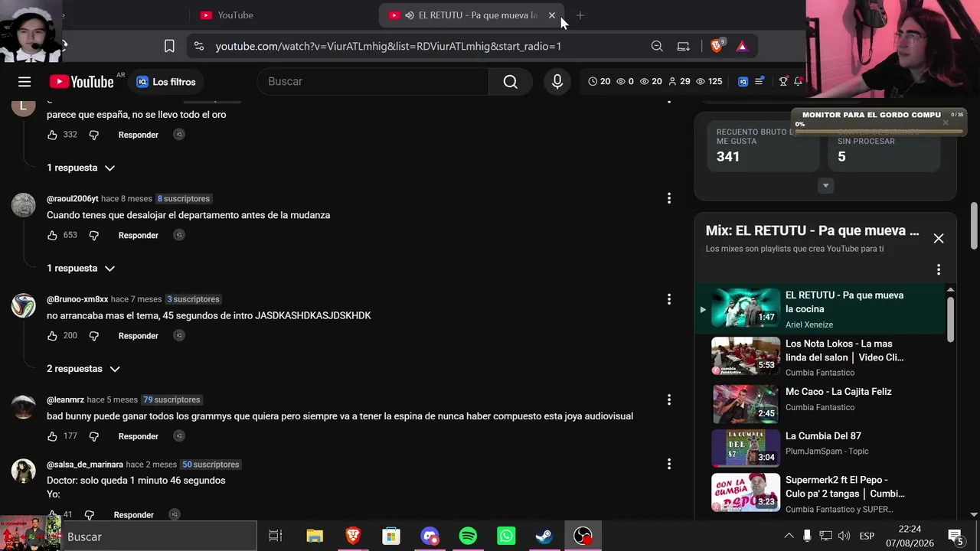This screenshot has height=551, width=980.
Task: Open options menu for @leanmrz comment
Action: point(669,399)
